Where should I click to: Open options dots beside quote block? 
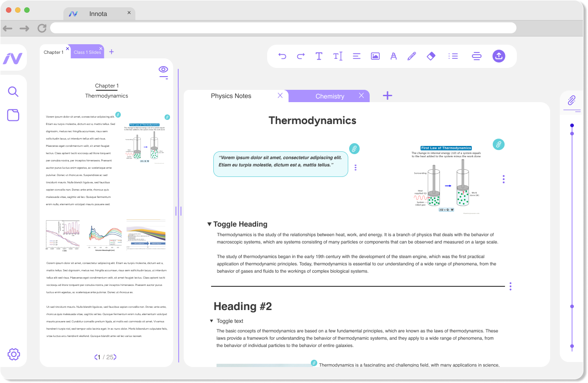(x=356, y=167)
